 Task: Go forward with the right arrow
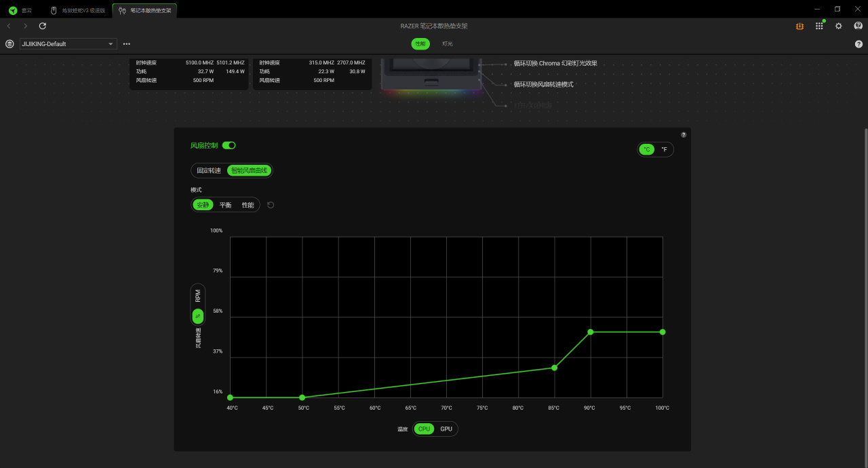[x=26, y=26]
